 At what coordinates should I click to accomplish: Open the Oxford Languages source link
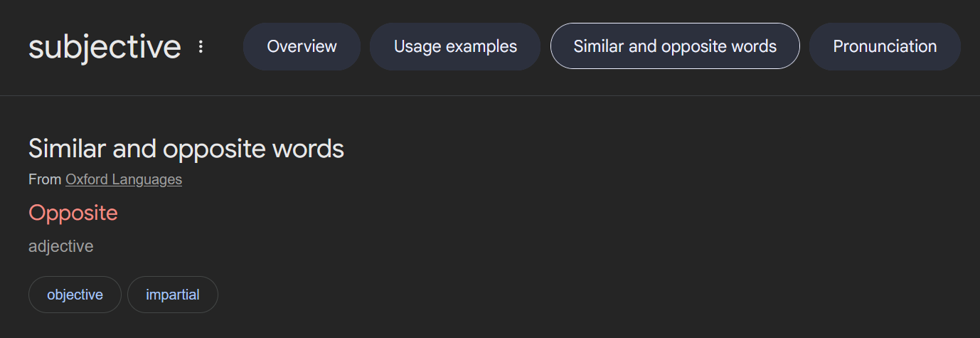124,179
